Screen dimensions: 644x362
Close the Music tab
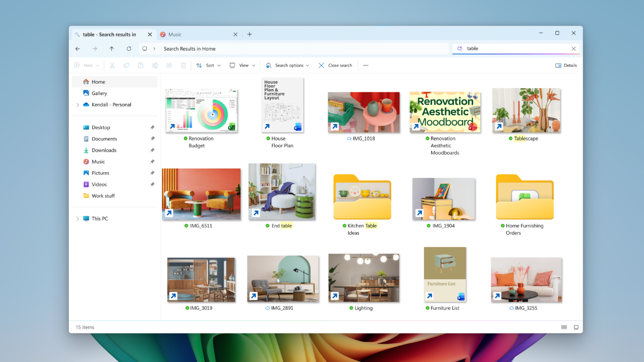tap(235, 34)
